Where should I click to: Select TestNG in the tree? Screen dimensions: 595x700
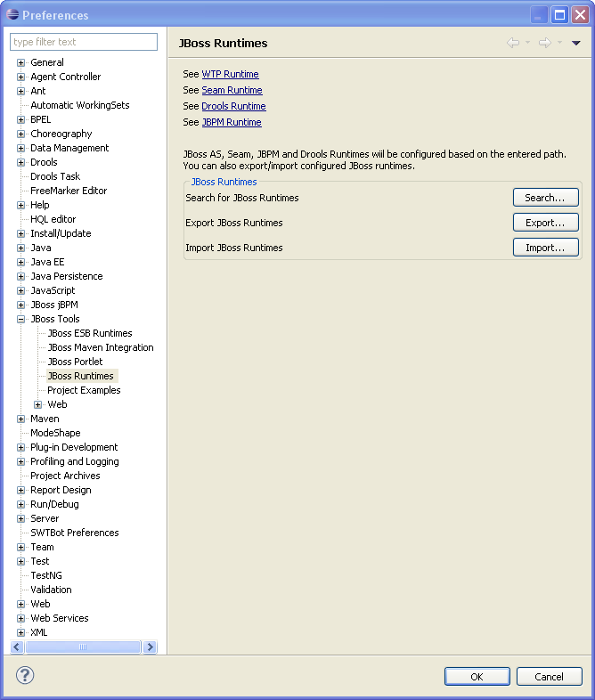(46, 575)
